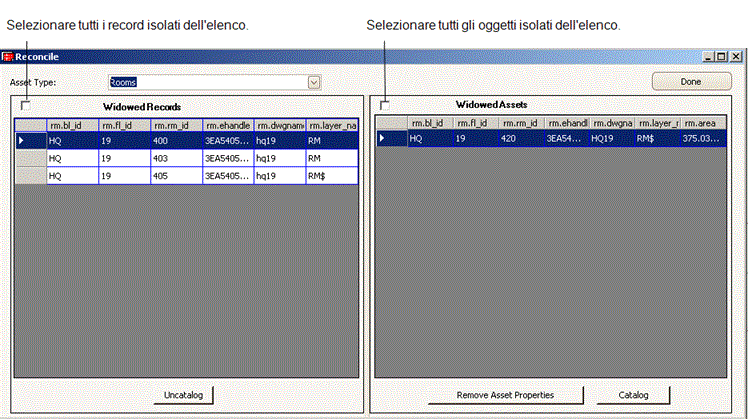
Task: Sort Widowed Assets by rm.dwgname column
Action: point(612,123)
